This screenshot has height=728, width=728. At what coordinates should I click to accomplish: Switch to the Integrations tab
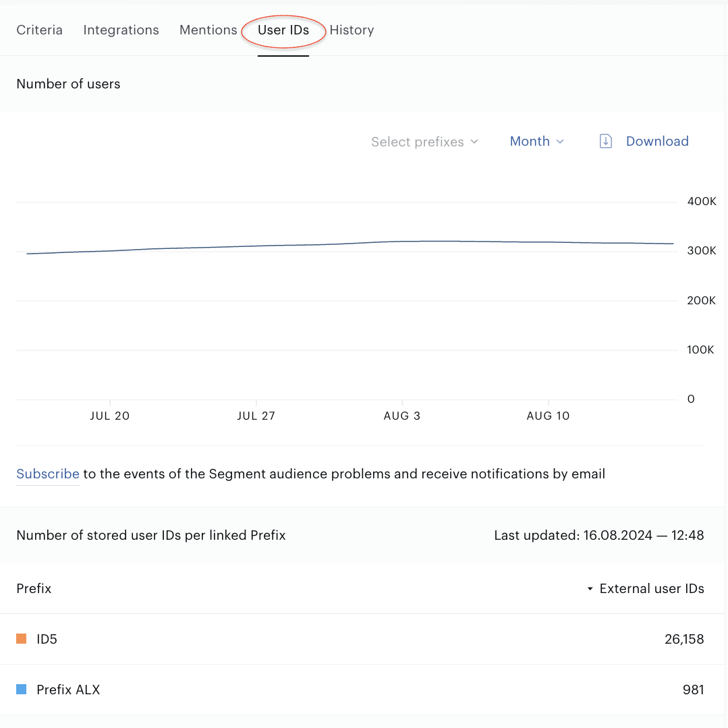pyautogui.click(x=121, y=30)
